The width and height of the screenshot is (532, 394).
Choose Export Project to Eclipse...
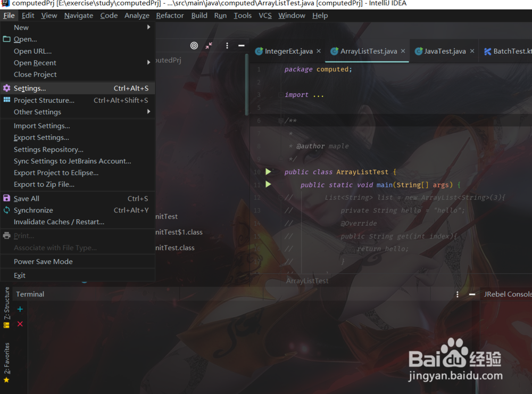pos(78,173)
